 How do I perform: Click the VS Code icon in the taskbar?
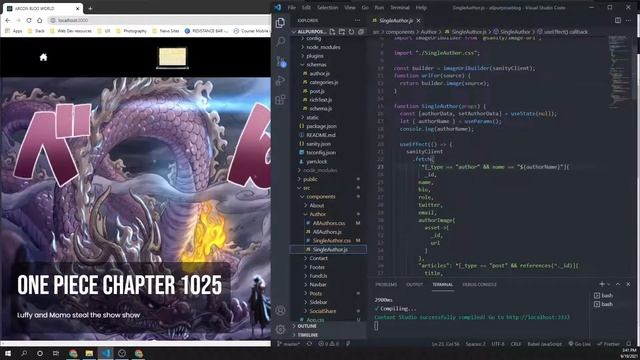[x=106, y=353]
